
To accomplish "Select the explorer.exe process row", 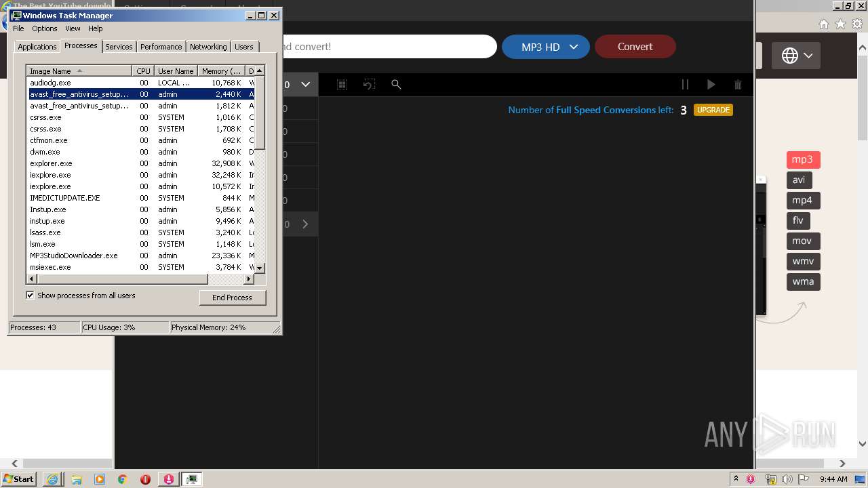I will (140, 163).
